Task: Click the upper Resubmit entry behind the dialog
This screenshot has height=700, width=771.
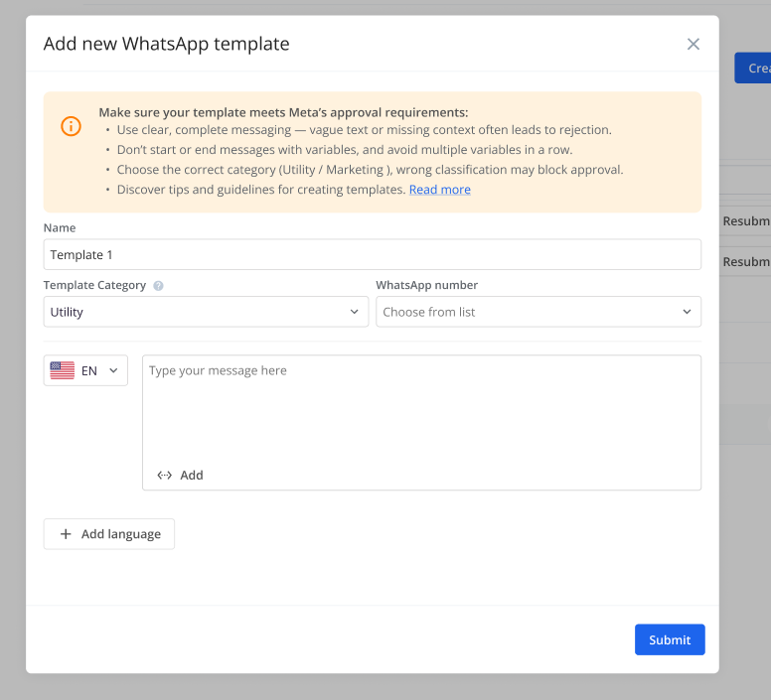Action: (745, 220)
